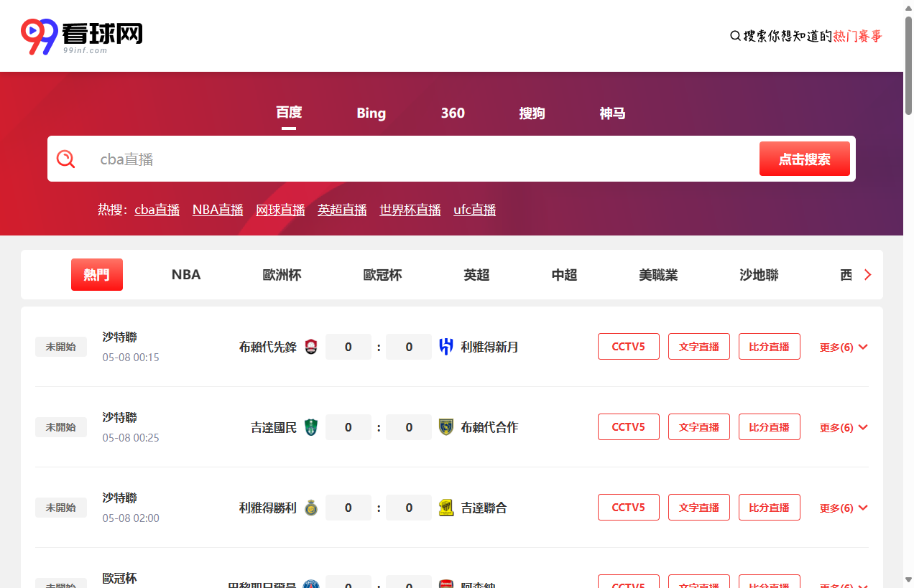Click 吉達聯合 yellow team crest
Image resolution: width=914 pixels, height=588 pixels.
[446, 508]
